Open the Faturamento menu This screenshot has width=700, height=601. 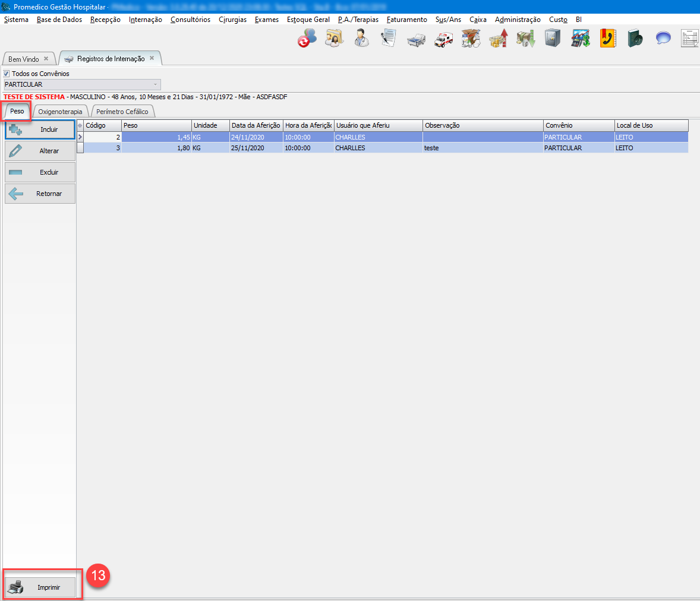(406, 20)
